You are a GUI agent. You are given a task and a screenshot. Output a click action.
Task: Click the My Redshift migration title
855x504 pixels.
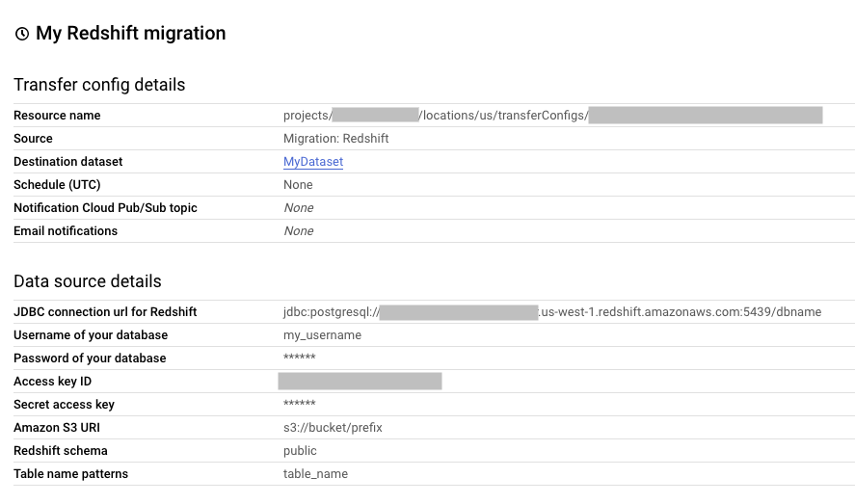pos(130,34)
